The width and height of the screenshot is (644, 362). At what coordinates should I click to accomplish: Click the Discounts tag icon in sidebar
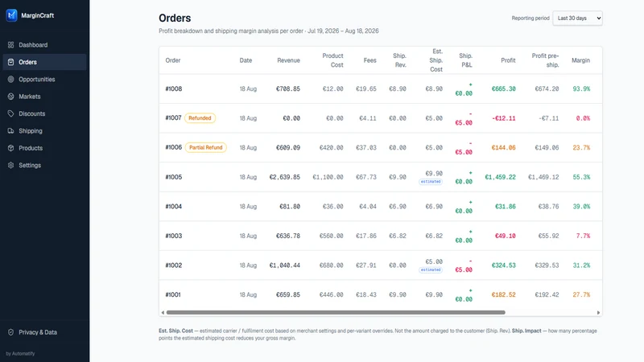10,113
